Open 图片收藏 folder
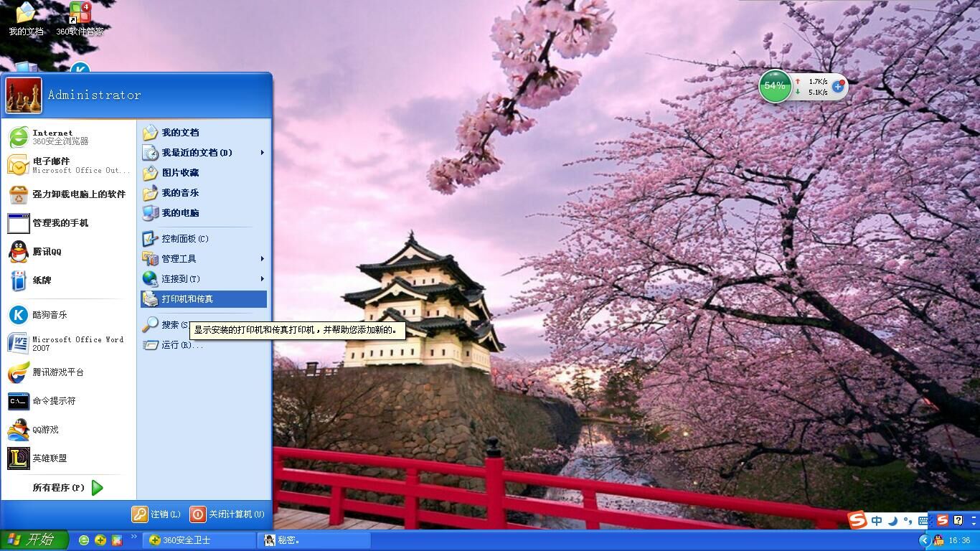Image resolution: width=980 pixels, height=551 pixels. tap(204, 173)
